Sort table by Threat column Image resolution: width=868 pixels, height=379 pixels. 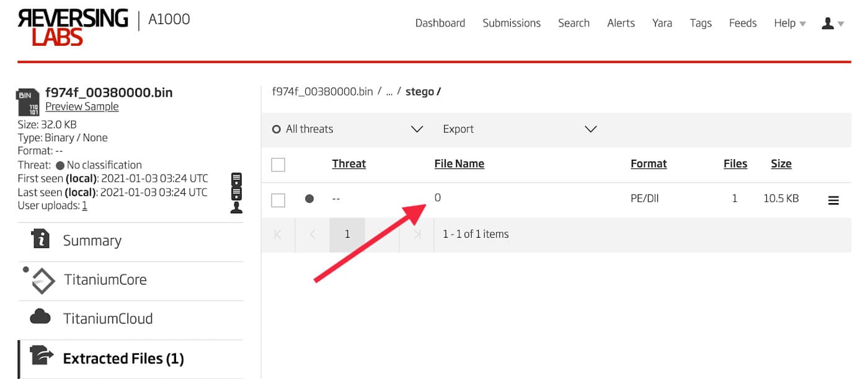point(349,163)
